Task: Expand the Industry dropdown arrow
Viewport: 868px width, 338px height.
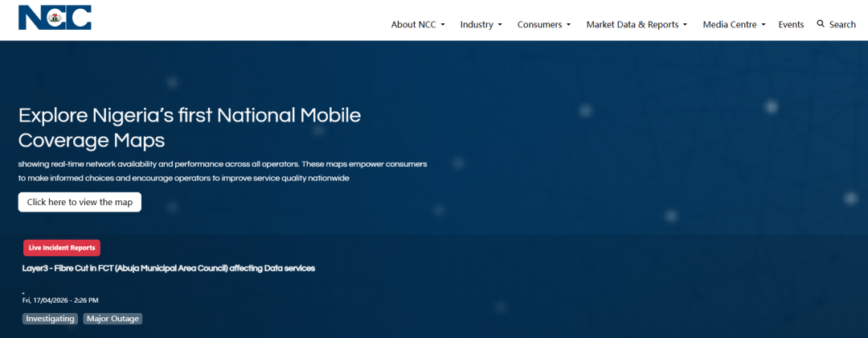Action: click(500, 25)
